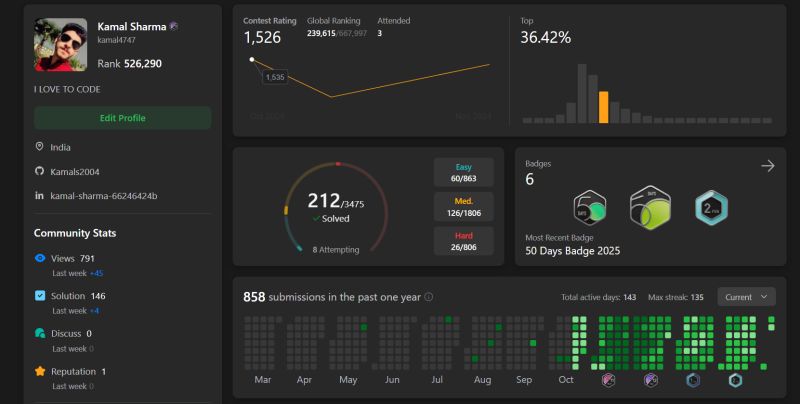
Task: Click the green Discuss chat icon
Action: pyautogui.click(x=40, y=333)
